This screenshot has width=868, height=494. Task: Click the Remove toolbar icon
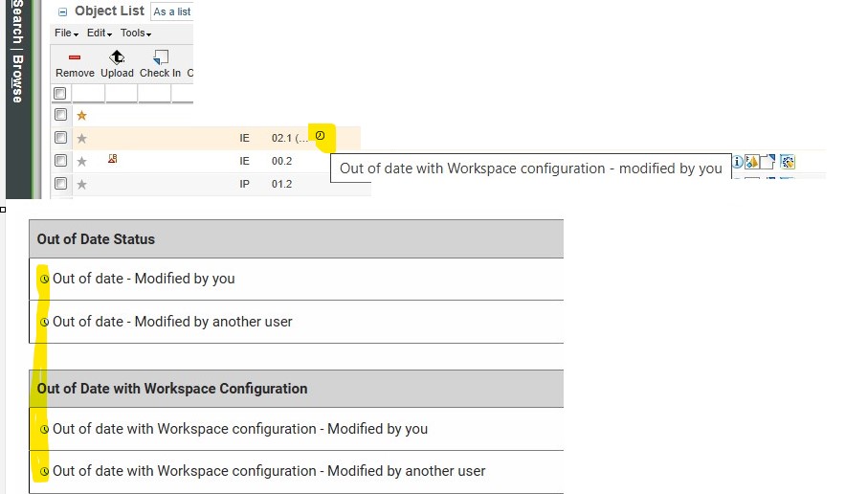click(x=75, y=57)
